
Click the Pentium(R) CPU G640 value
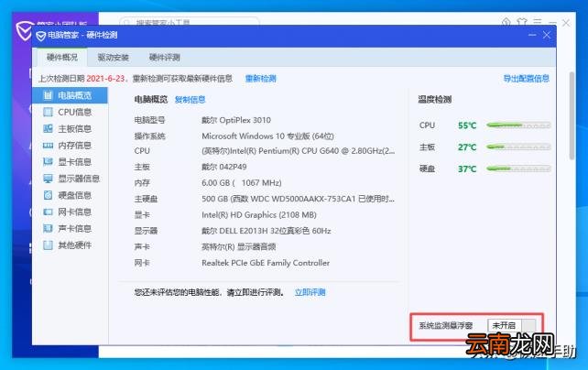(299, 151)
